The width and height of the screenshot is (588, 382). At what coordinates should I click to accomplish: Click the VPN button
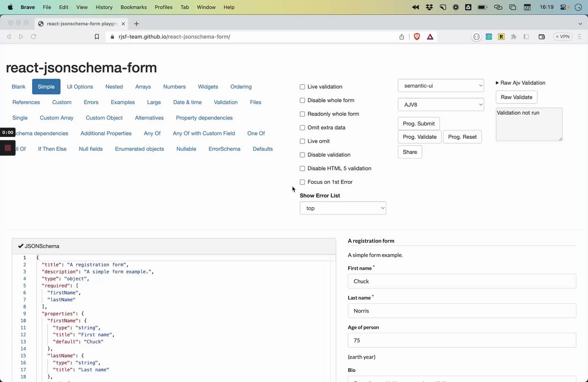pyautogui.click(x=563, y=37)
